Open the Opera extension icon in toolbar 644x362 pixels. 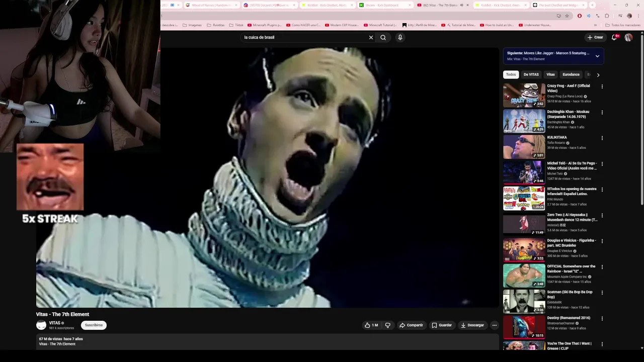coord(580,16)
